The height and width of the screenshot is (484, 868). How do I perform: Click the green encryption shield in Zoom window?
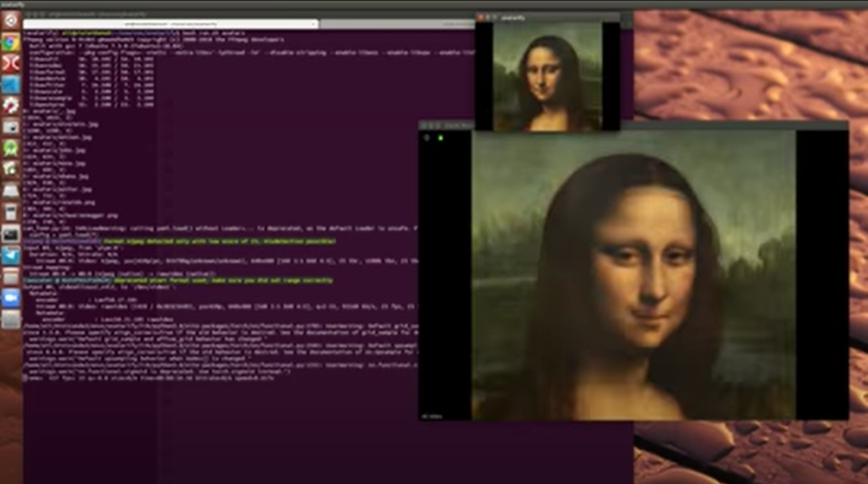(x=440, y=138)
